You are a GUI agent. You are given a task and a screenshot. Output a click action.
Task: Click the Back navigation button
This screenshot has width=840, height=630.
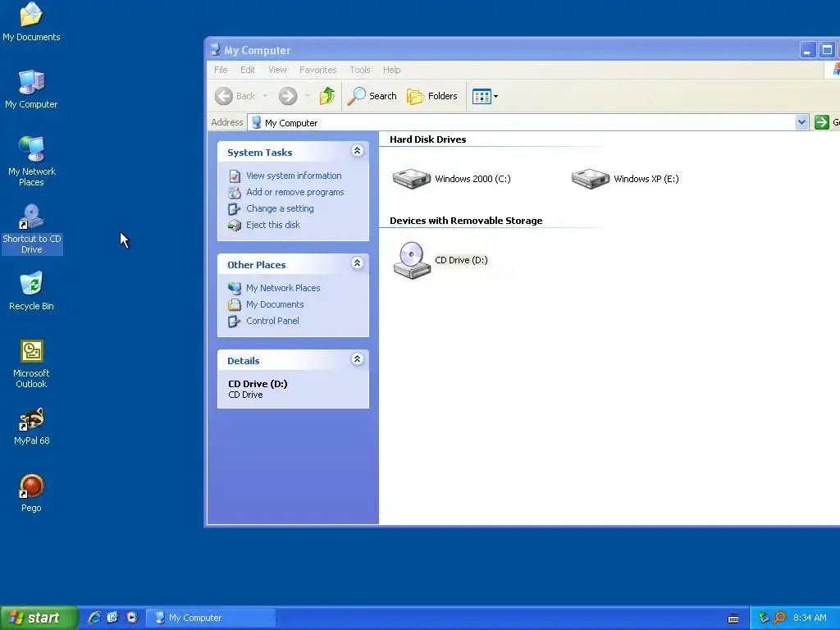coord(235,97)
